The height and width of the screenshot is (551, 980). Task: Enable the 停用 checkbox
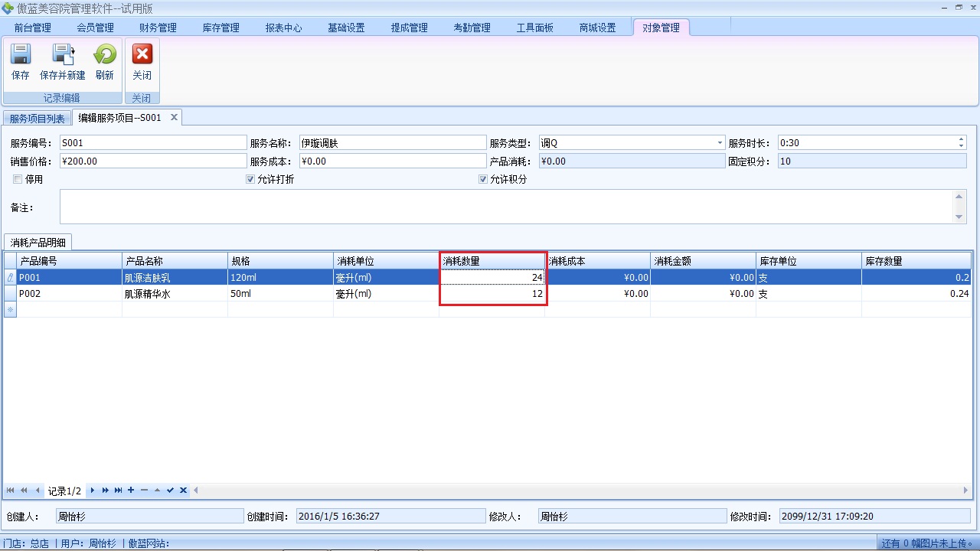(18, 180)
